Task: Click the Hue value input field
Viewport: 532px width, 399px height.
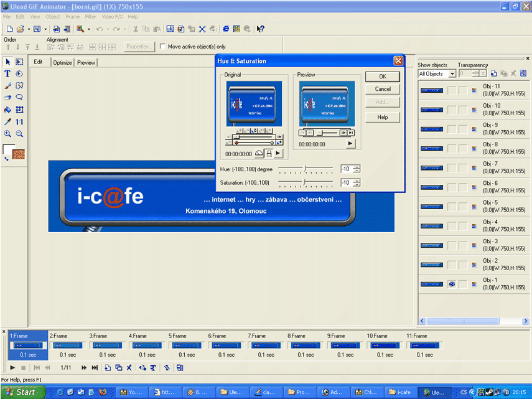Action: pyautogui.click(x=347, y=169)
